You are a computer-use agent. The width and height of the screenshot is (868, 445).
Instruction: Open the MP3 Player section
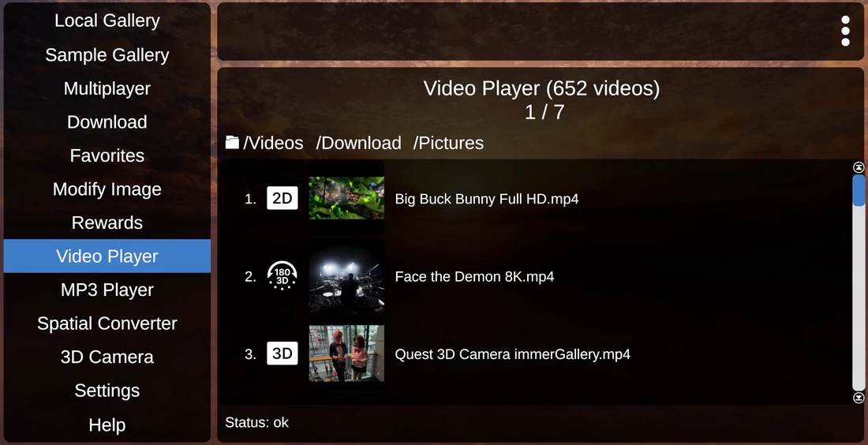tap(107, 290)
